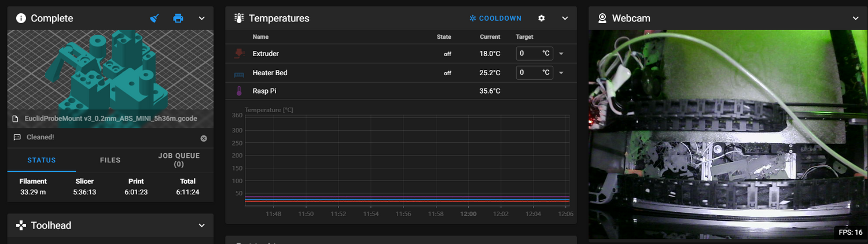Open Extruder target preset dropdown
868x244 pixels.
point(561,54)
